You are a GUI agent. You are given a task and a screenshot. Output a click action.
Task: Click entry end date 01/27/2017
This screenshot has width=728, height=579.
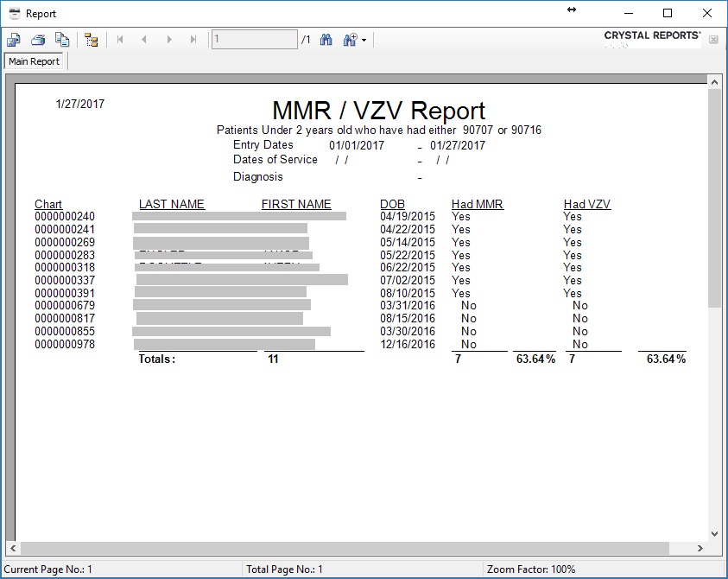(458, 146)
